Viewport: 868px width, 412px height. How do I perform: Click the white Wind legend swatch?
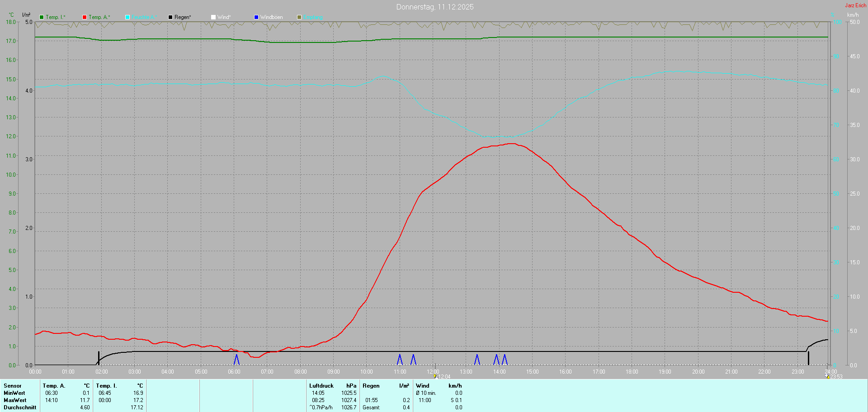(x=213, y=17)
